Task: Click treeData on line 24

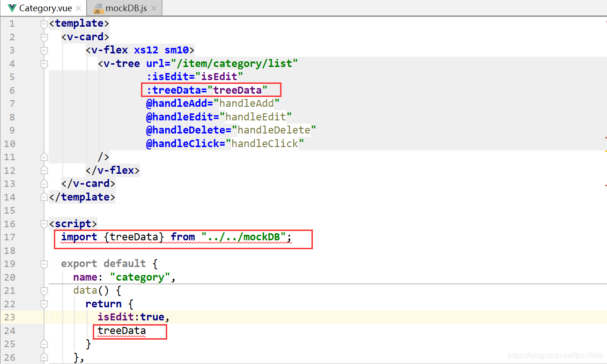Action: (122, 331)
